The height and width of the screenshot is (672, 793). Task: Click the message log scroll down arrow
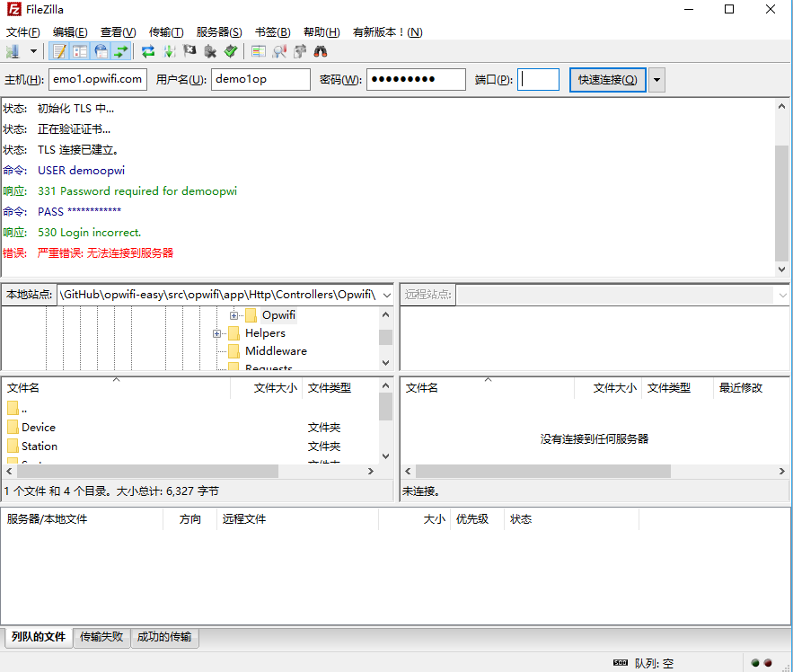[781, 270]
